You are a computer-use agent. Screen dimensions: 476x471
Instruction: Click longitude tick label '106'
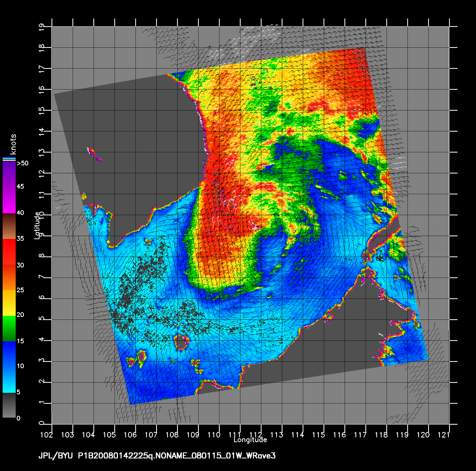(130, 435)
